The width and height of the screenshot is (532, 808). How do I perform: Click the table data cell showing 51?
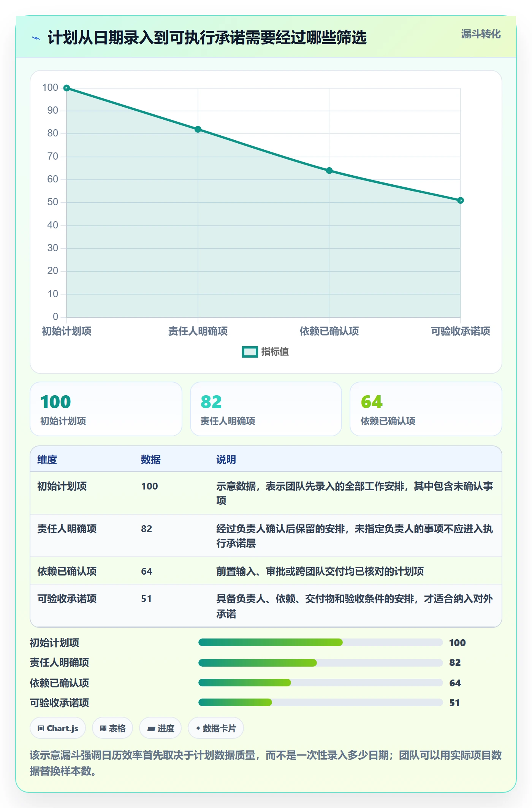click(146, 599)
